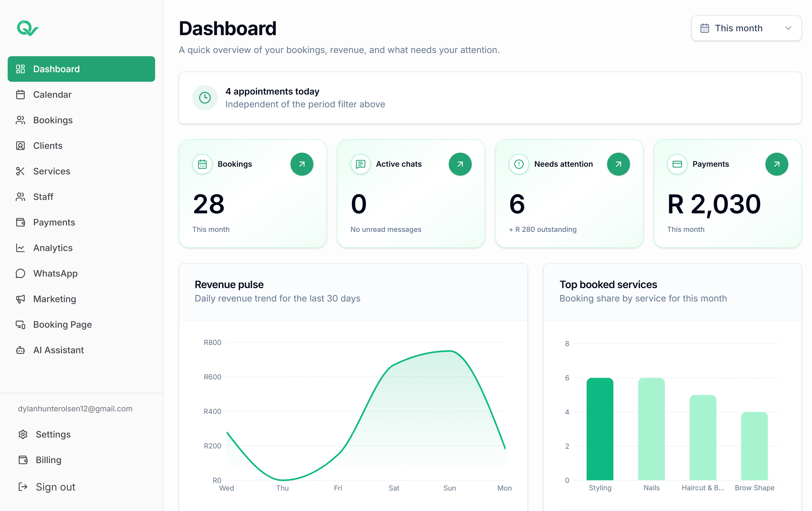Image resolution: width=812 pixels, height=511 pixels.
Task: Click the 4 appointments today banner text
Action: click(272, 91)
